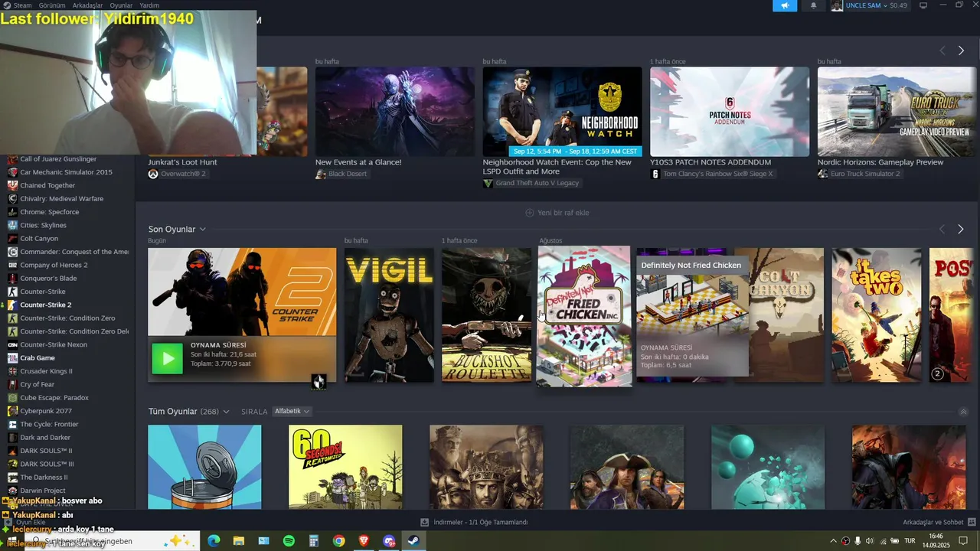Go to previous news shelf page arrow
The image size is (980, 551).
click(942, 51)
